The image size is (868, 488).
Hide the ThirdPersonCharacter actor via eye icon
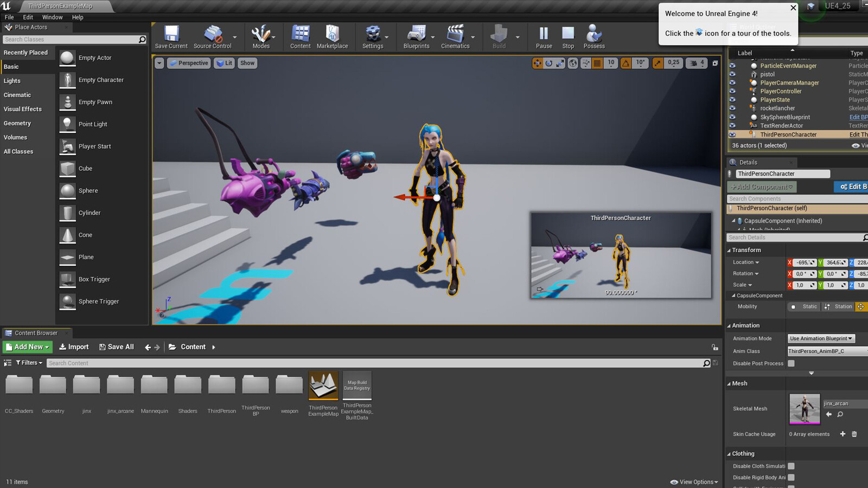(732, 134)
